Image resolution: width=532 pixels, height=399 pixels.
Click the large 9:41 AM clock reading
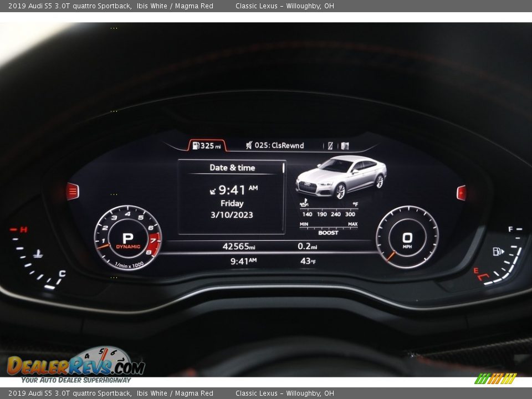click(238, 190)
